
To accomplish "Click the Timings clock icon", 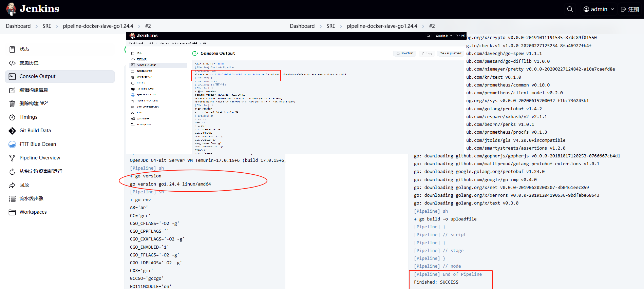I will pos(12,117).
